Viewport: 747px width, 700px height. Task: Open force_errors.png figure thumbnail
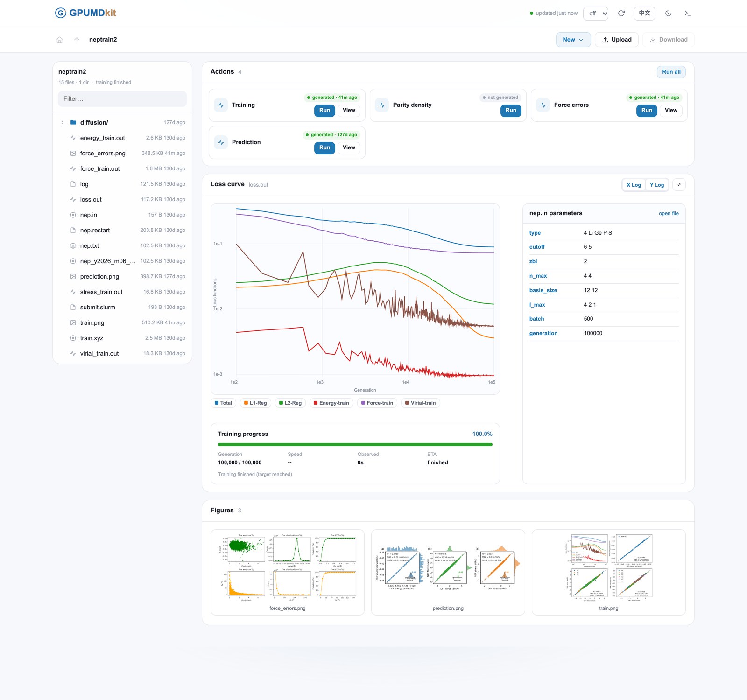point(288,572)
